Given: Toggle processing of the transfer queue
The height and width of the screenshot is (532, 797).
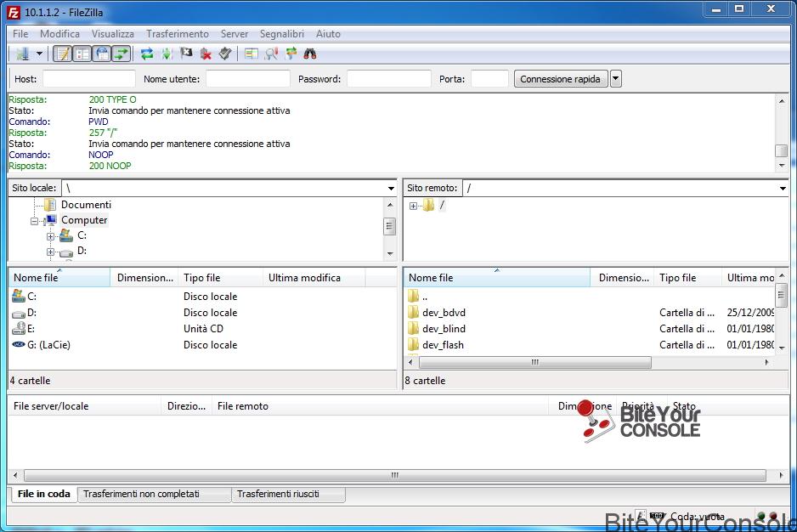Looking at the screenshot, I should click(167, 54).
